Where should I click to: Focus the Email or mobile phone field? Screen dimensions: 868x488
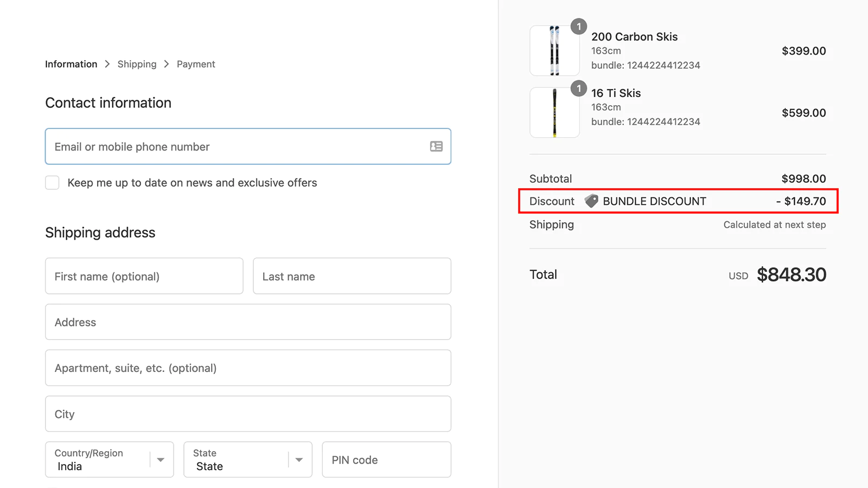point(239,146)
